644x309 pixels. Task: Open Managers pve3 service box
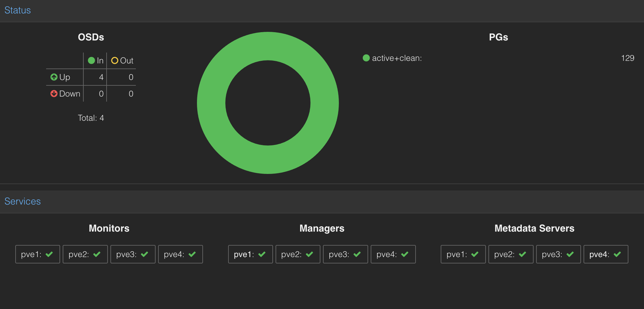(x=346, y=254)
